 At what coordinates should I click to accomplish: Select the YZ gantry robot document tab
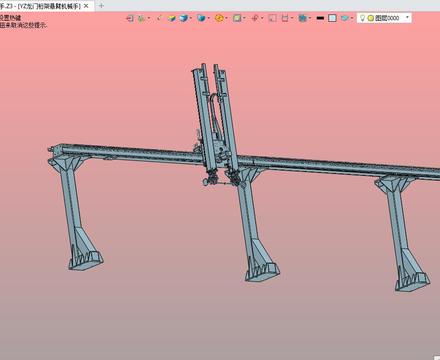[x=44, y=6]
